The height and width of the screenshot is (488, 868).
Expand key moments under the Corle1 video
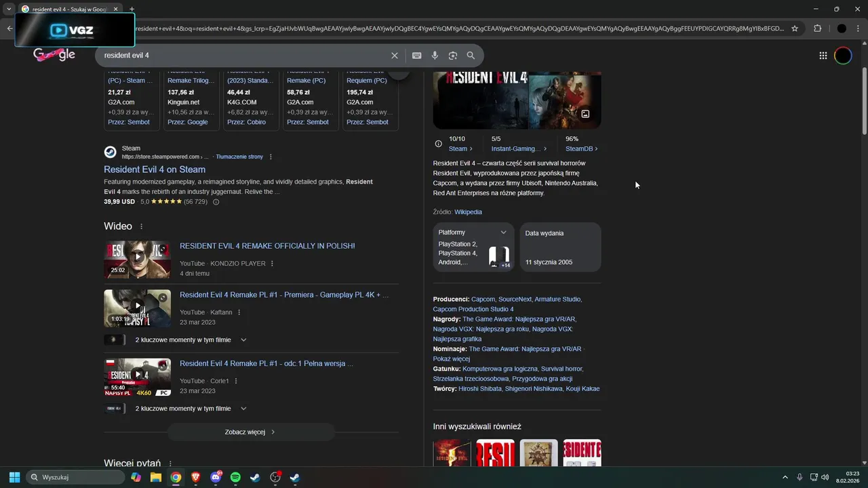tap(243, 409)
